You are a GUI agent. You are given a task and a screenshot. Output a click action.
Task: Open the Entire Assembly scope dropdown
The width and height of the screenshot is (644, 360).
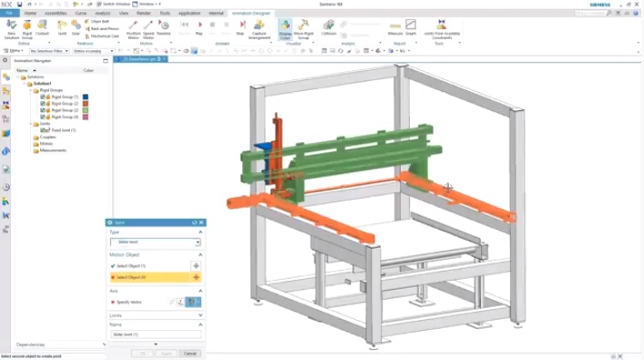(94, 51)
